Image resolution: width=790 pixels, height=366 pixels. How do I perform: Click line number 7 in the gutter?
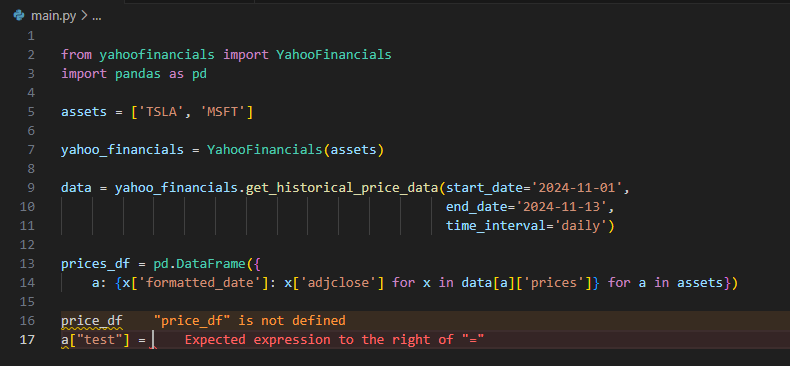click(31, 150)
